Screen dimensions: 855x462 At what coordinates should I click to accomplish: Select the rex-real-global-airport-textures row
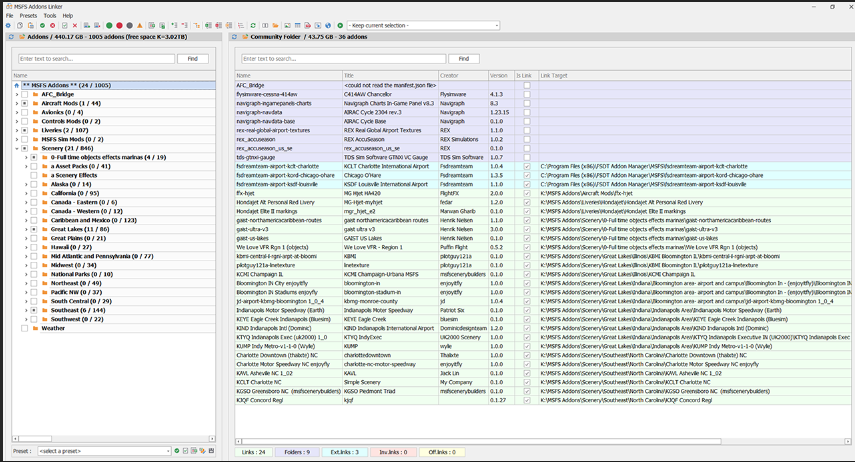[543, 130]
